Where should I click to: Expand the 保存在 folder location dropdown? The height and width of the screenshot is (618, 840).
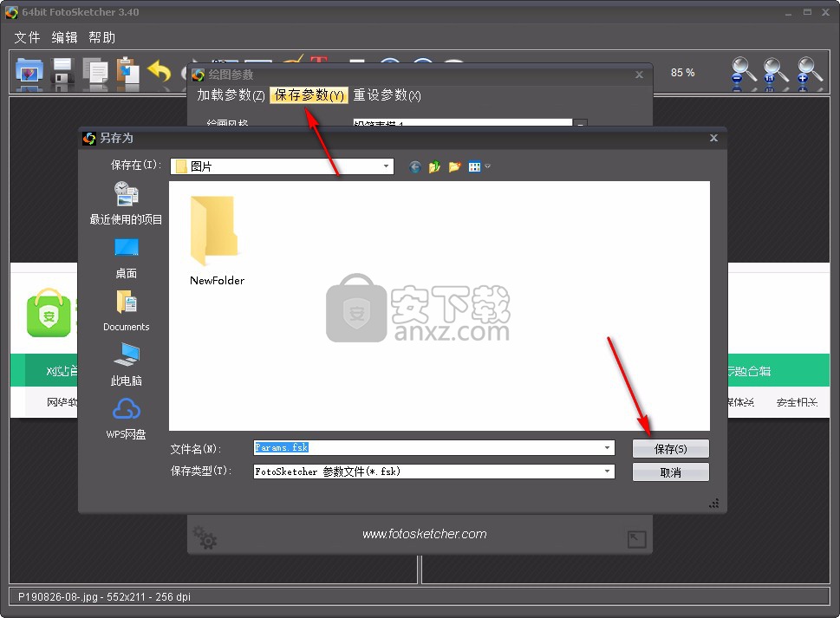[x=386, y=166]
